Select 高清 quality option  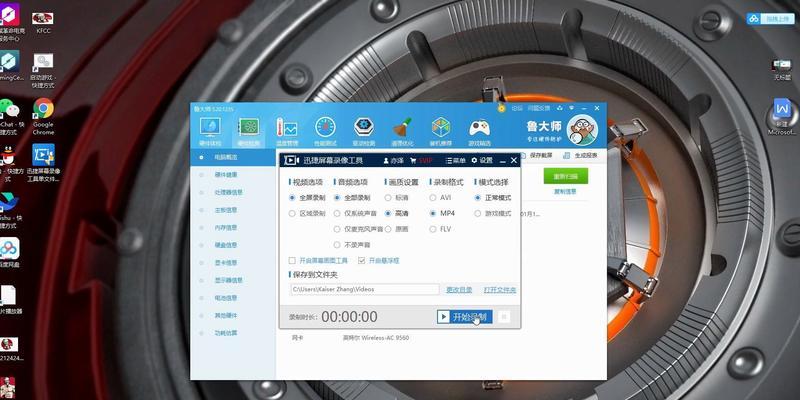click(x=397, y=213)
